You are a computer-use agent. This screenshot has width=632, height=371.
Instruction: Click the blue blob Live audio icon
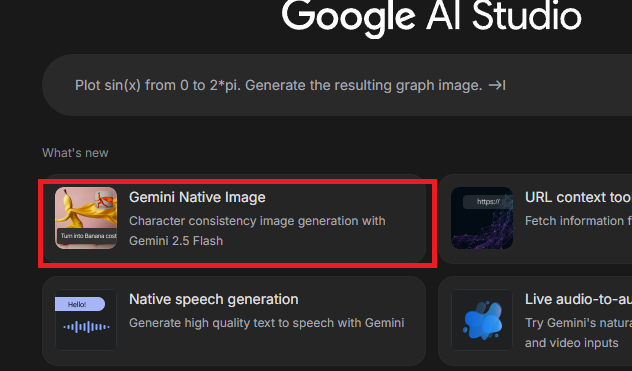(x=482, y=321)
